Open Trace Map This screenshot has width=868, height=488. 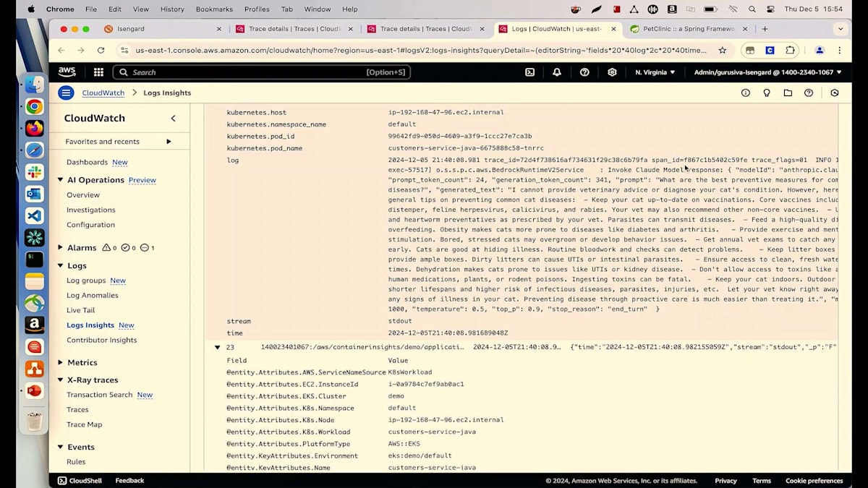85,424
